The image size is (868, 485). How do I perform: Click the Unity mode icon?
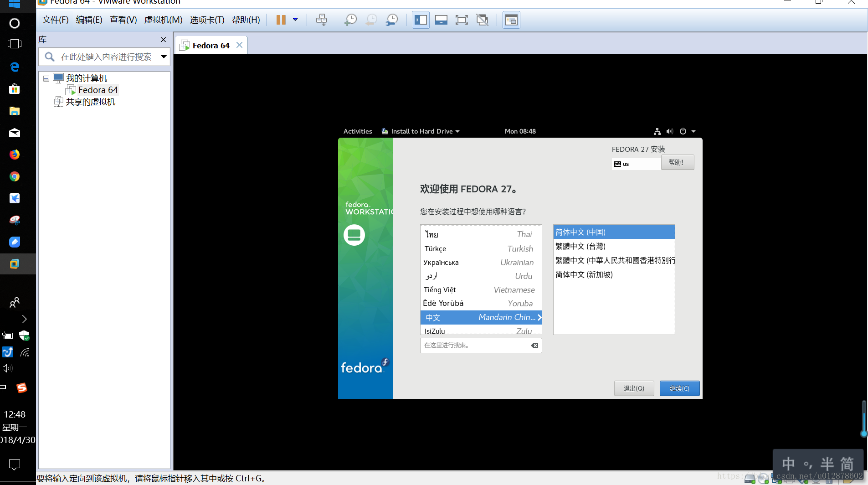point(482,20)
